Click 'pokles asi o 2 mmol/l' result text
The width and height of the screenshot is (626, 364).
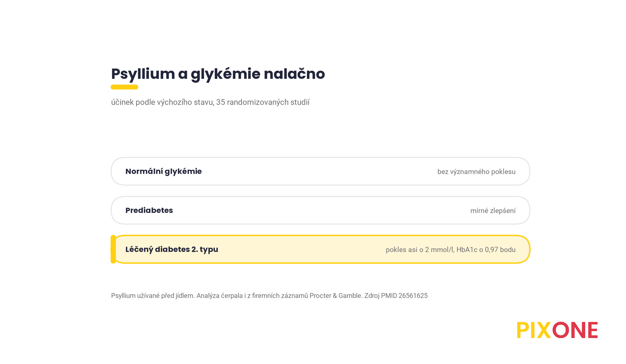[x=450, y=250]
